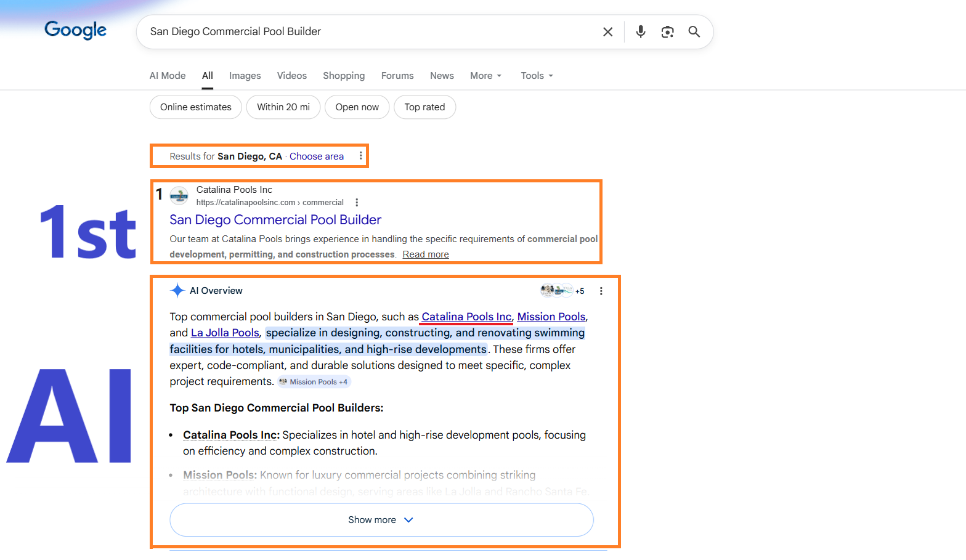Expand AI Overview with Show more
The width and height of the screenshot is (966, 560).
coord(381,520)
